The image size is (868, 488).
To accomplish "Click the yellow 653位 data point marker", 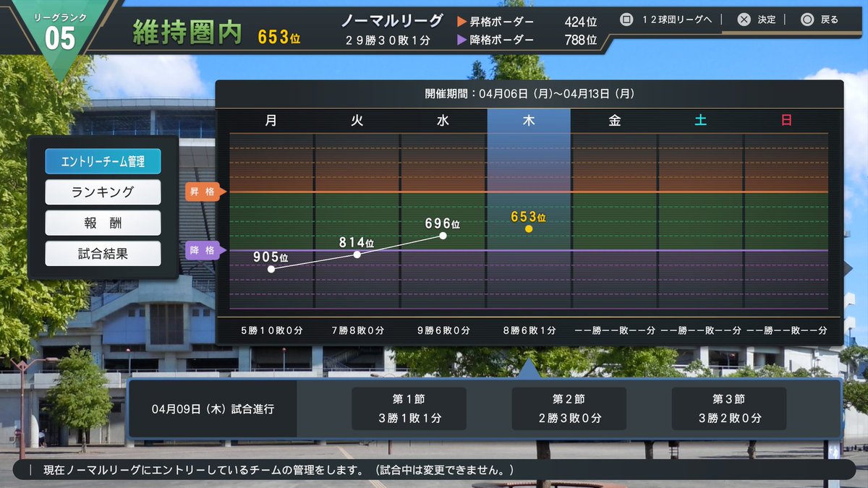I will [x=529, y=228].
